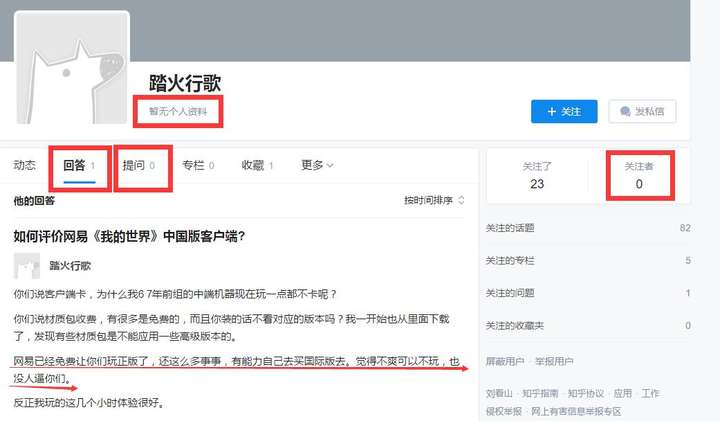Click footer link 网上有害信息举报专区
Screen dimensions: 720x421
576,411
